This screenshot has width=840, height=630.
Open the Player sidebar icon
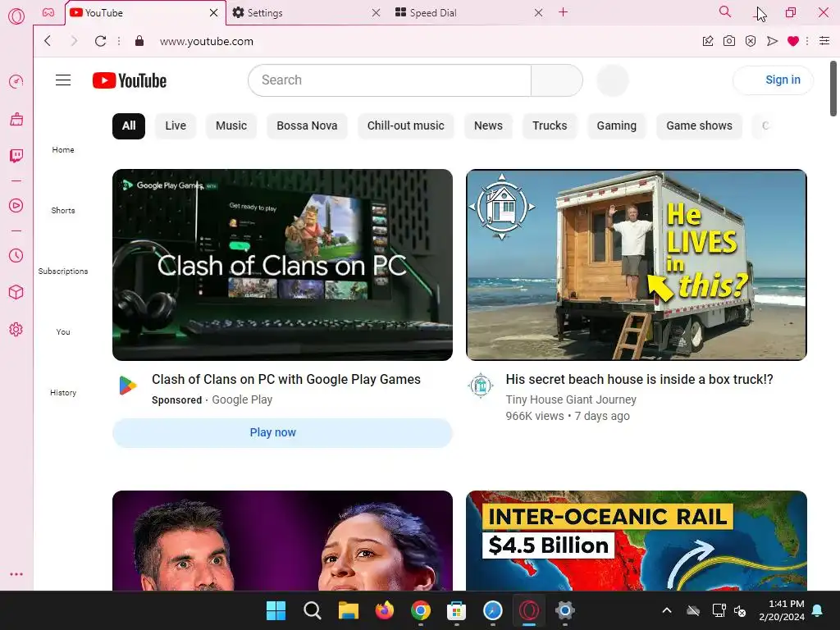tap(16, 206)
